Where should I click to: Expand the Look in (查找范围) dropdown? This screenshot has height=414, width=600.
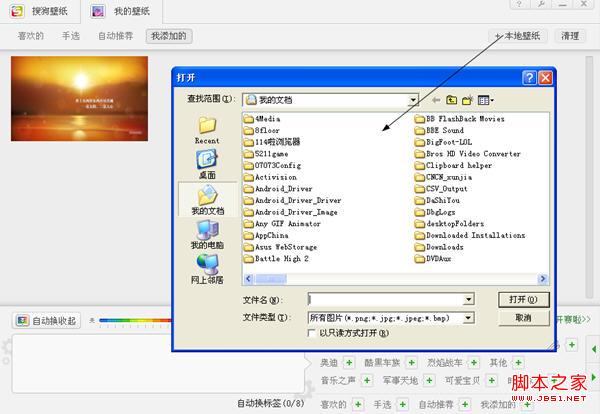click(x=413, y=100)
